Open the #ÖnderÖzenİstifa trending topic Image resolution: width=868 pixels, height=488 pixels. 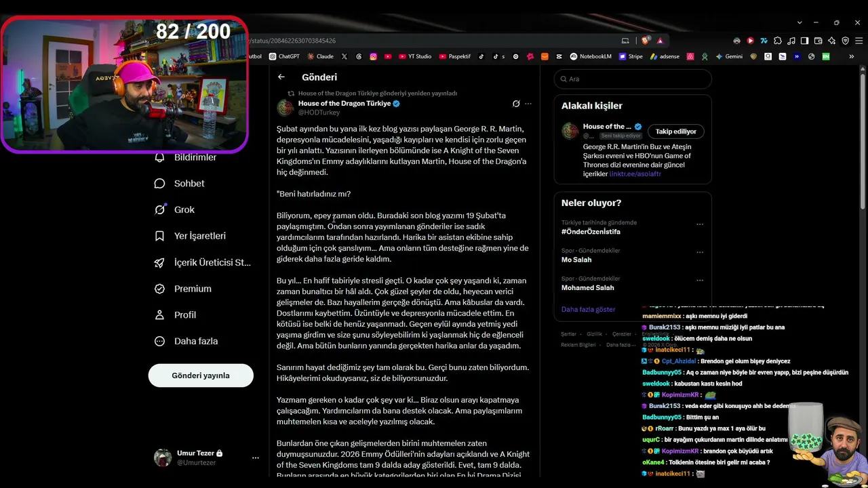click(591, 232)
